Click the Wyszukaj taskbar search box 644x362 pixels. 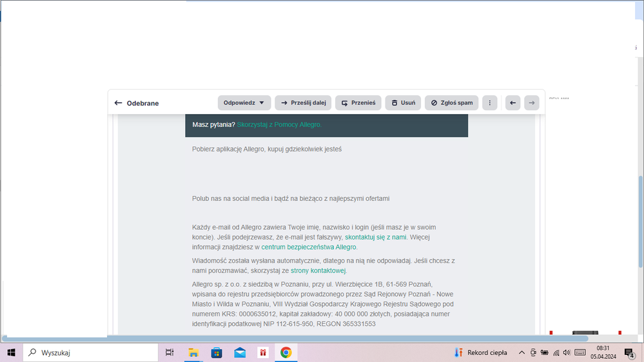point(90,352)
